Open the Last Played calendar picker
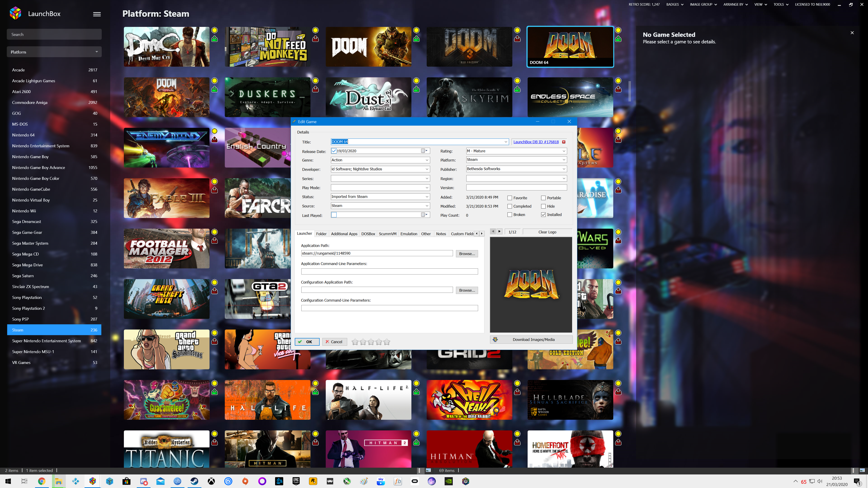 point(424,215)
